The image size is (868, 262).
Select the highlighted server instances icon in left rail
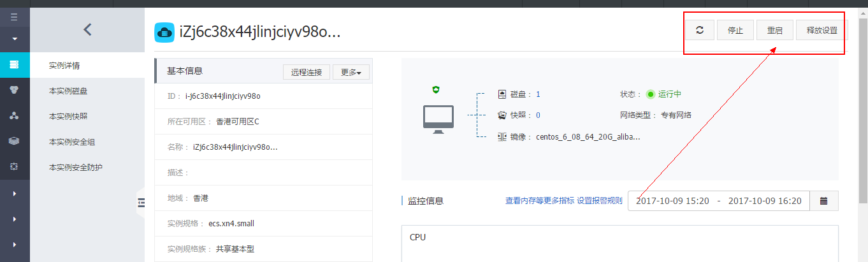tap(14, 65)
